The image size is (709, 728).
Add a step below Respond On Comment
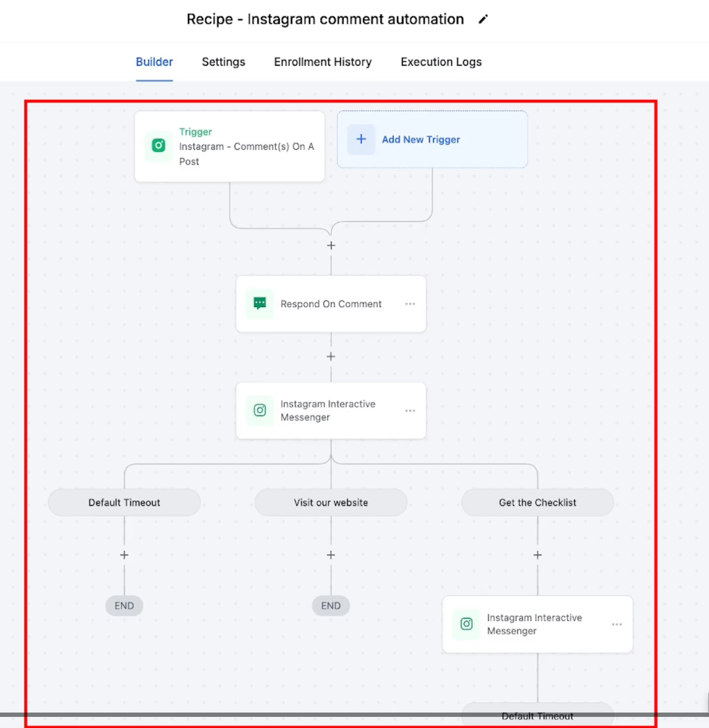pos(331,357)
